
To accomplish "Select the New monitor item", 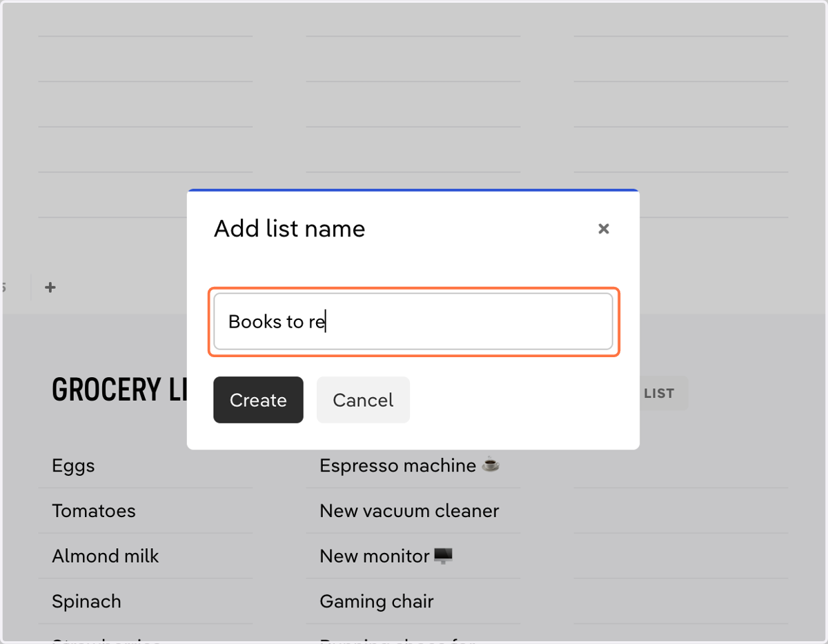I will [x=386, y=556].
